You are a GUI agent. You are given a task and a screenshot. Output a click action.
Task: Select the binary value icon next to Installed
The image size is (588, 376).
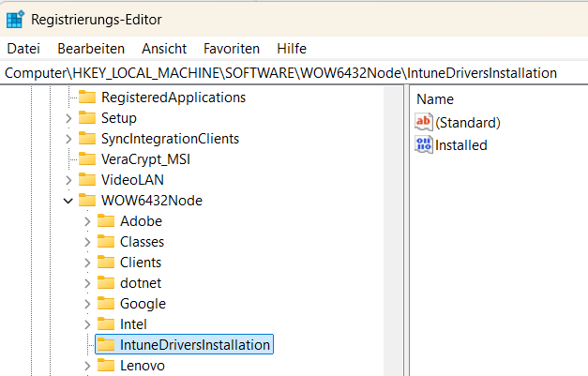[424, 144]
